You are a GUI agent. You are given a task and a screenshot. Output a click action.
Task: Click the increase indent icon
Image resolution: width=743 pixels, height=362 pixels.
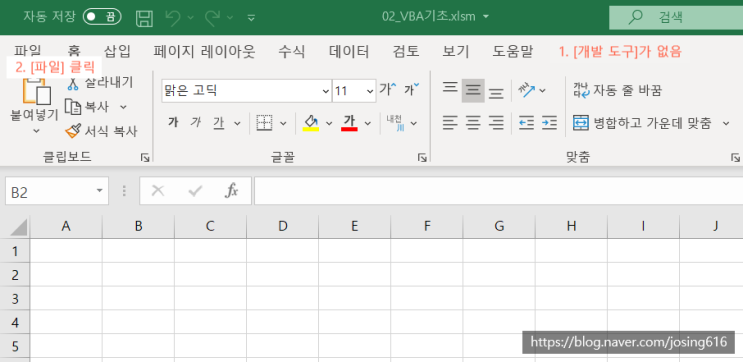point(549,123)
